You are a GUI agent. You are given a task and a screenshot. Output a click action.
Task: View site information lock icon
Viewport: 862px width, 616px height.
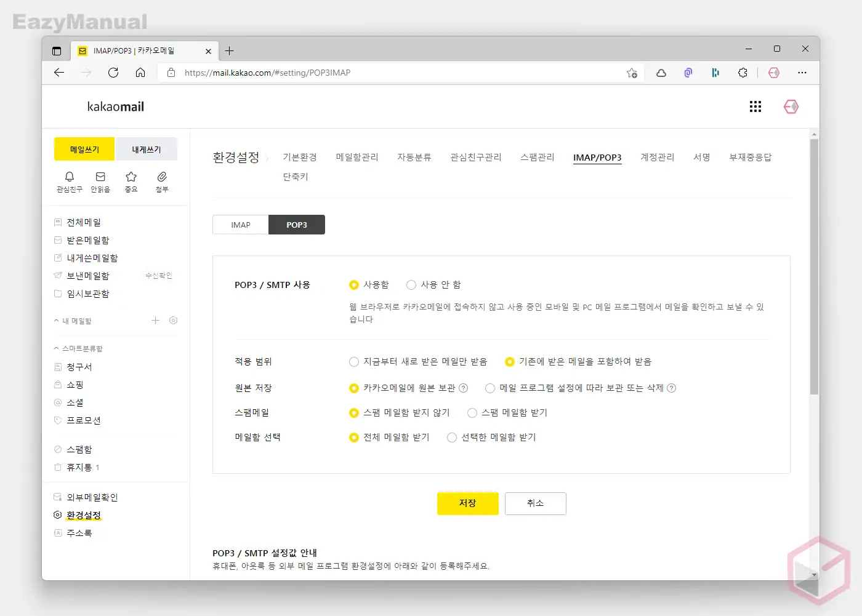pyautogui.click(x=171, y=73)
